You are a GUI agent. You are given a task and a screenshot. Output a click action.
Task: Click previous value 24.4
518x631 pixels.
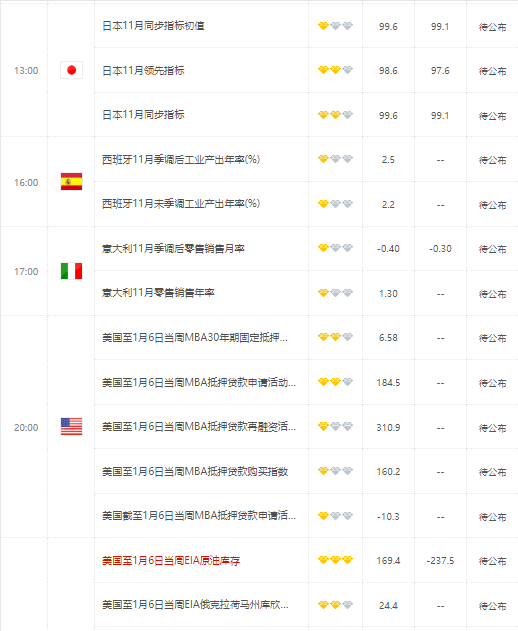pos(388,605)
